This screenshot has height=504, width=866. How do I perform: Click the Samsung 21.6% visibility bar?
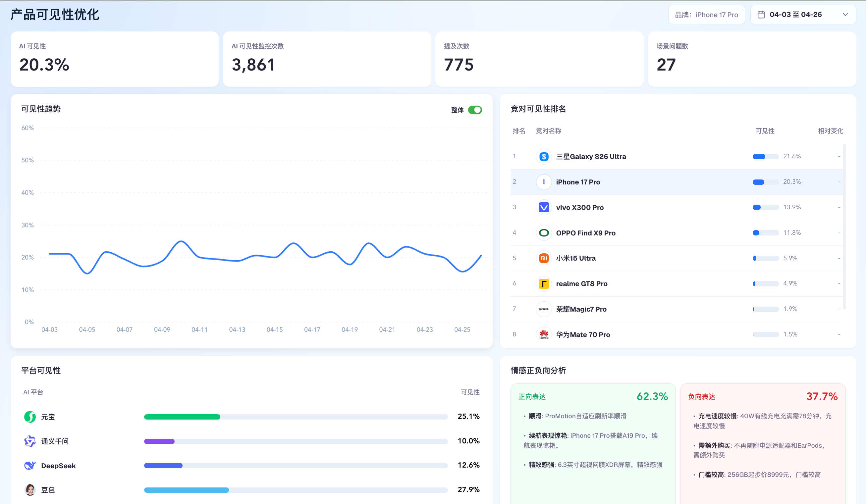pos(766,157)
